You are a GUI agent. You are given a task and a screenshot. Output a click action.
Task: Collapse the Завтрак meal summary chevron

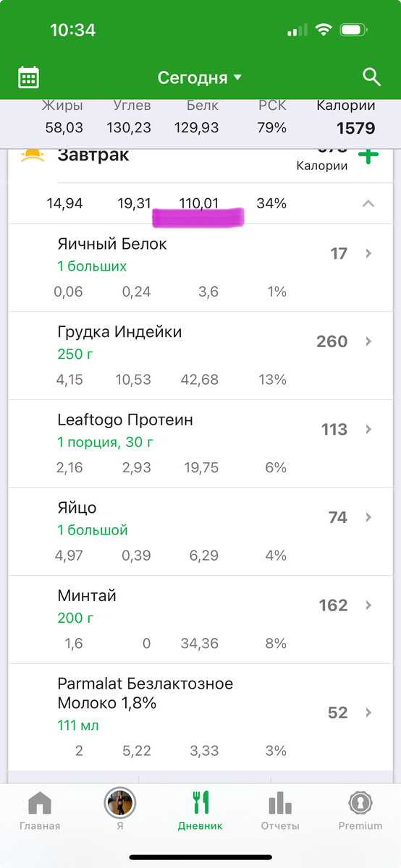click(x=368, y=204)
